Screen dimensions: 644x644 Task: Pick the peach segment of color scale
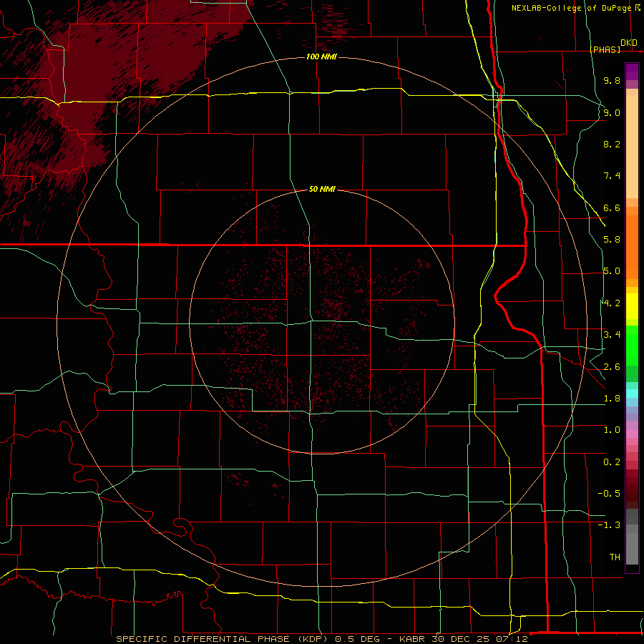[632, 147]
